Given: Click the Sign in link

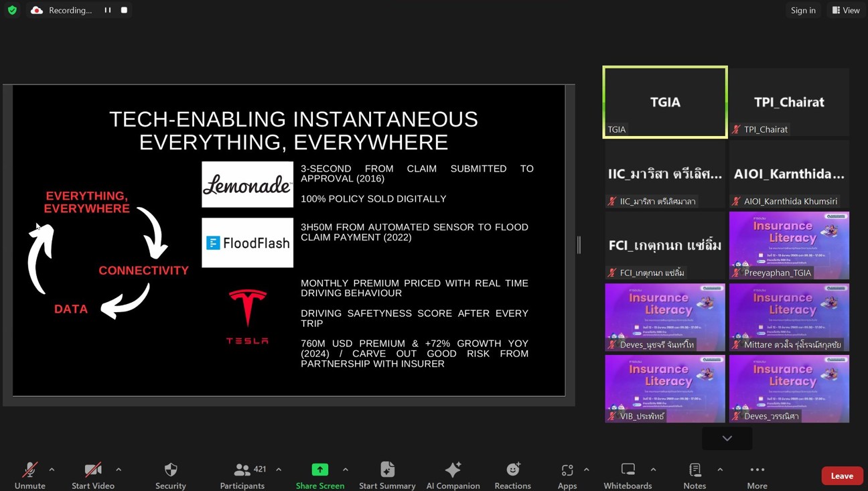Looking at the screenshot, I should tap(803, 10).
